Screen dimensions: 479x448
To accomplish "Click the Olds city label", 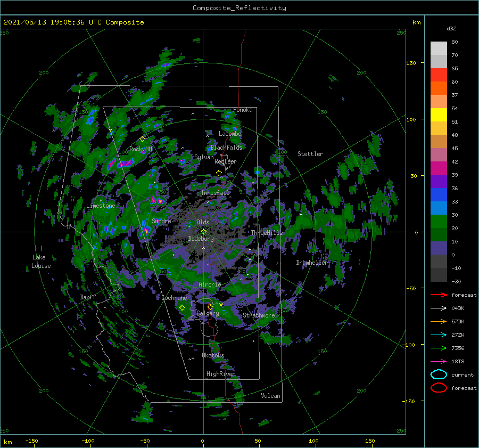I will point(203,222).
